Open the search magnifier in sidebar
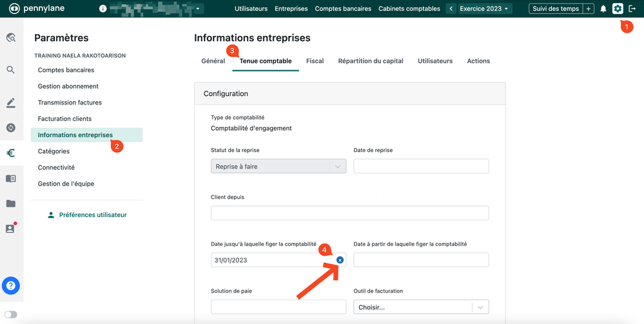The height and width of the screenshot is (324, 644). point(11,70)
